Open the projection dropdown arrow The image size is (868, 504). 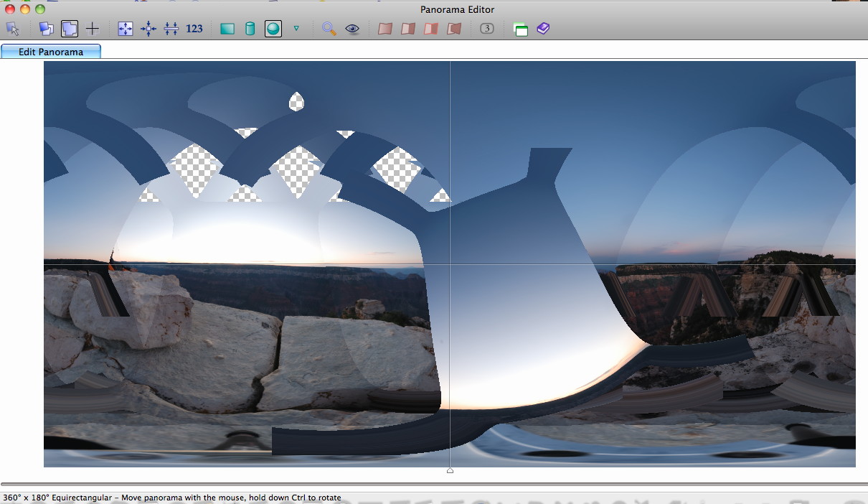pos(296,29)
